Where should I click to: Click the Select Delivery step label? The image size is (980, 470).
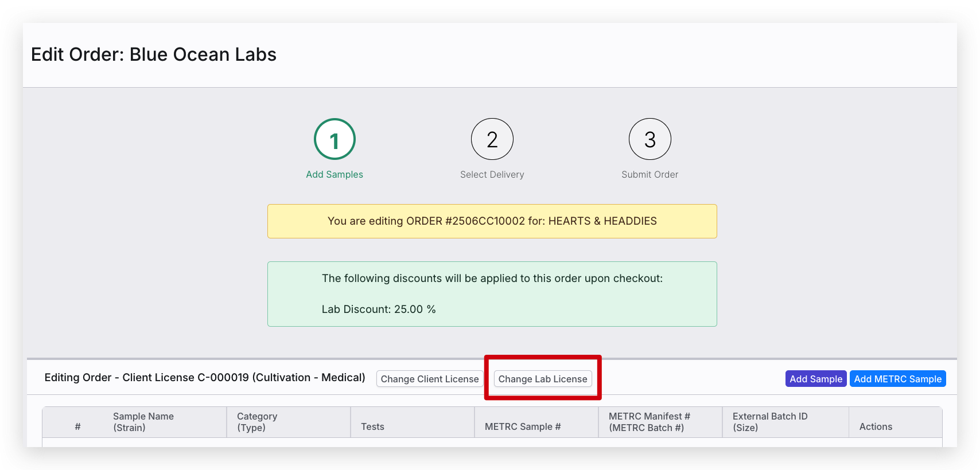(x=492, y=174)
